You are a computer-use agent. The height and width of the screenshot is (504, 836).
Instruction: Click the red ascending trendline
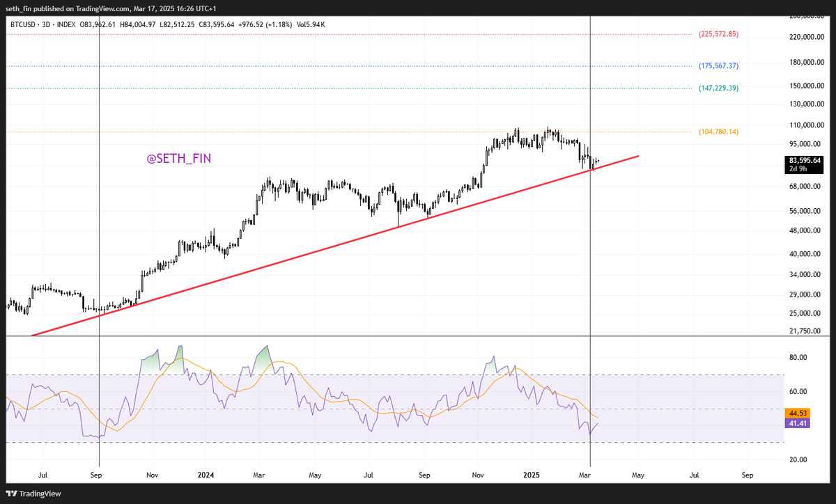(334, 246)
